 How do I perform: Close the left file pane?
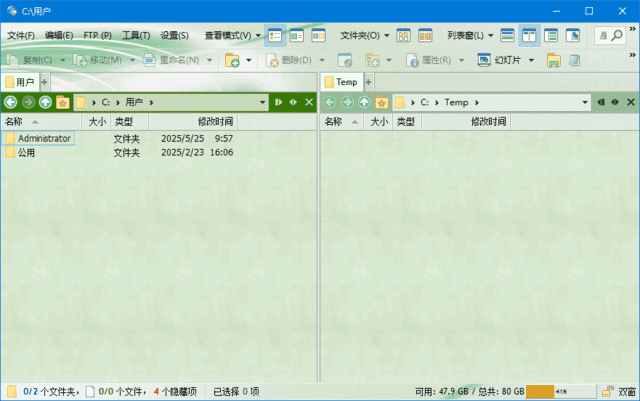309,102
